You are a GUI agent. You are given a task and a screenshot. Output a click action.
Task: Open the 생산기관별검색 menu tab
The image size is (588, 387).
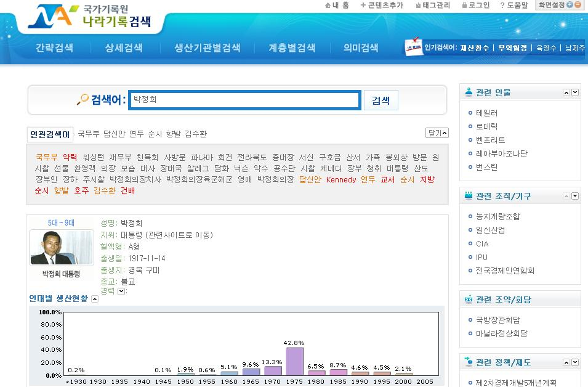point(207,48)
